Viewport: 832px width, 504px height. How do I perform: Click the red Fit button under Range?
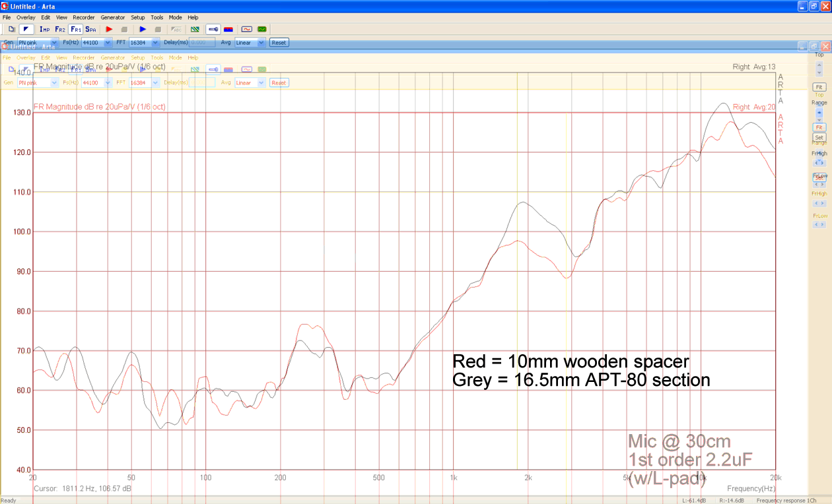tap(819, 127)
